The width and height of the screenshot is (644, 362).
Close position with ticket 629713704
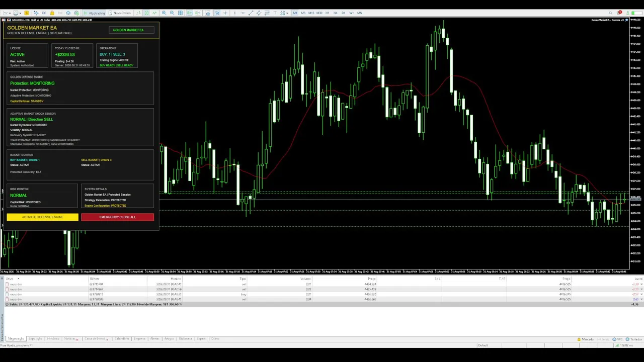(641, 285)
